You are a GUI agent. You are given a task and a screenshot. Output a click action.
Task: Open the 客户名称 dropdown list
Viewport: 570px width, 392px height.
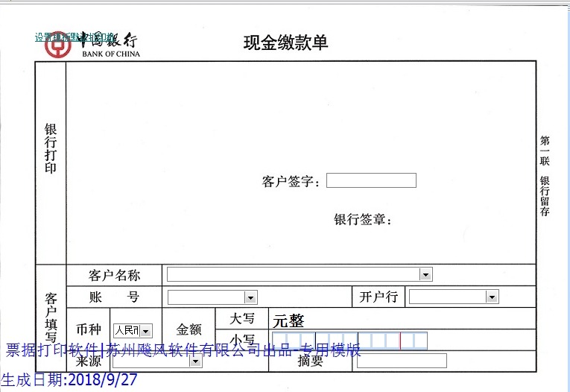point(425,275)
